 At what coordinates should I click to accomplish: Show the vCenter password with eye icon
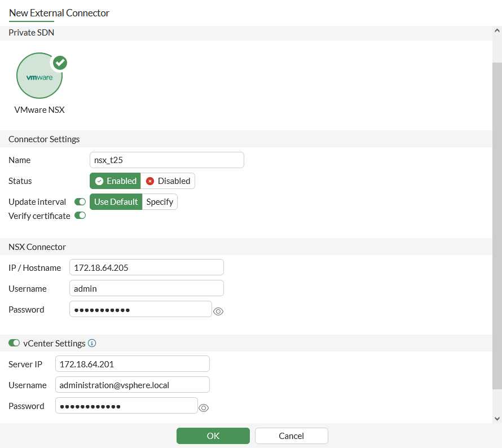tap(204, 408)
